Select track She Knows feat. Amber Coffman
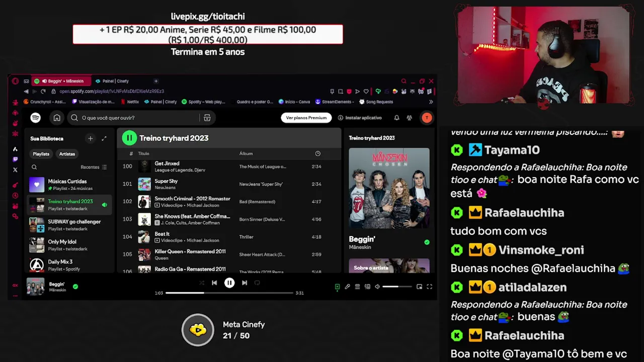The width and height of the screenshot is (644, 362). (x=229, y=219)
